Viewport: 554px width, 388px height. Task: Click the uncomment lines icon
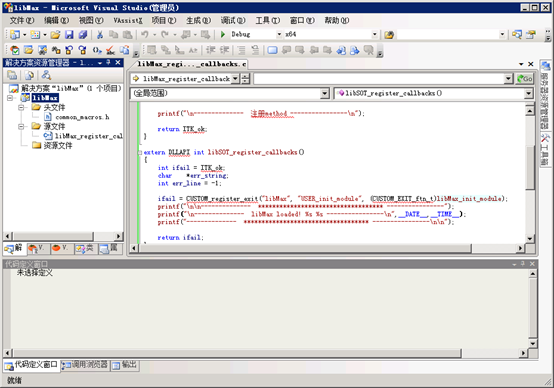click(255, 50)
